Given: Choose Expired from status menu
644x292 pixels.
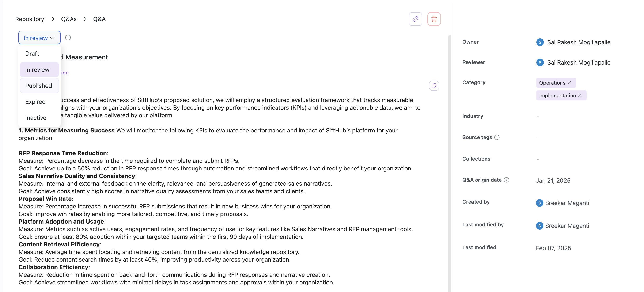Looking at the screenshot, I should pyautogui.click(x=35, y=102).
